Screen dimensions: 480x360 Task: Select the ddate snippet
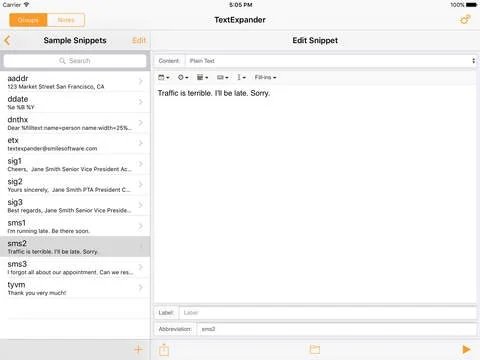[75, 103]
